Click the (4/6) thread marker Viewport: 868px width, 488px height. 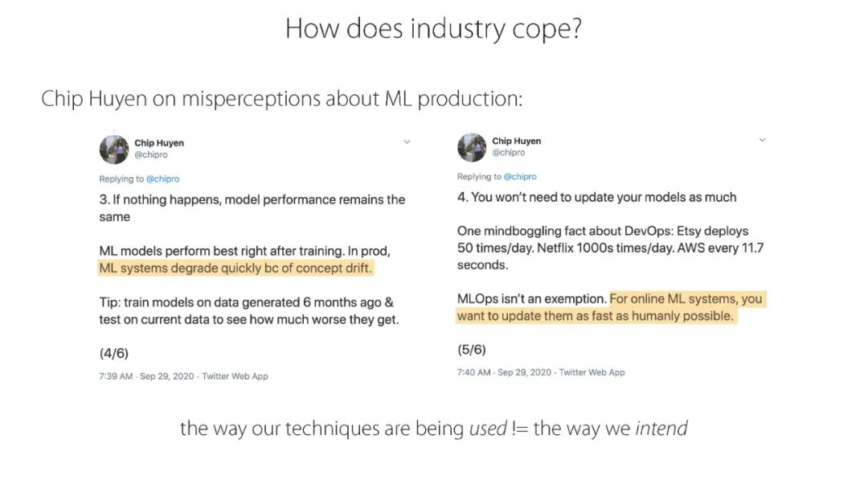(113, 353)
